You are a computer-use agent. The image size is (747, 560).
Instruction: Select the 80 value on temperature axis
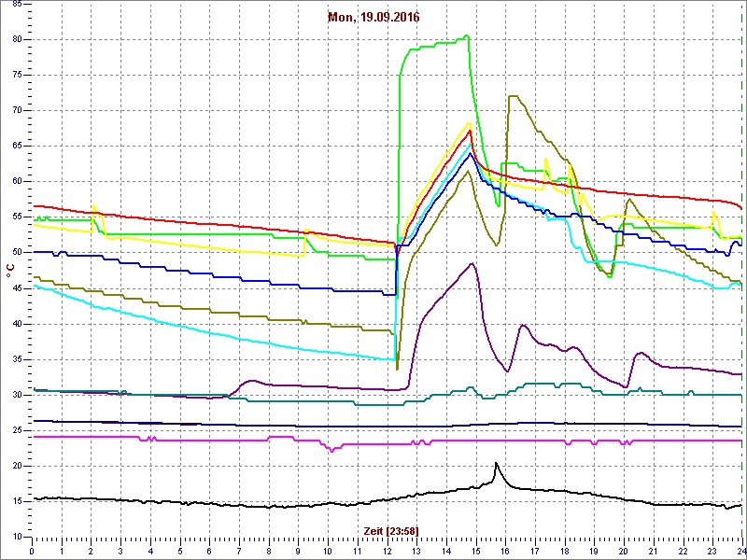[x=17, y=39]
